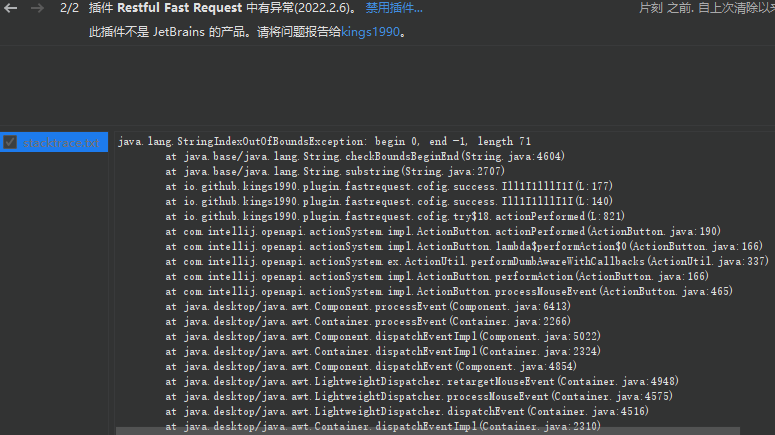The height and width of the screenshot is (435, 775).
Task: Click the ActionButton.performAction(ActionButton.java:166) line
Action: (x=437, y=276)
